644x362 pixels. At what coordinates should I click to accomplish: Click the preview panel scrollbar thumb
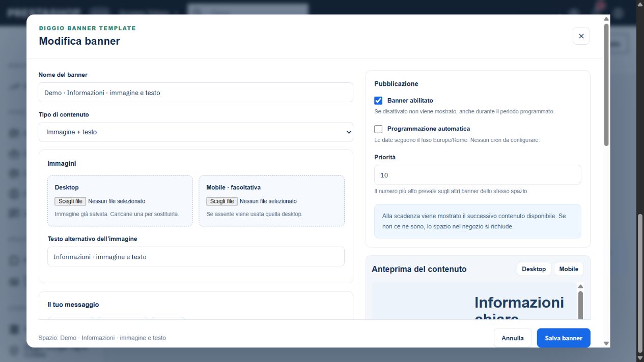point(580,305)
